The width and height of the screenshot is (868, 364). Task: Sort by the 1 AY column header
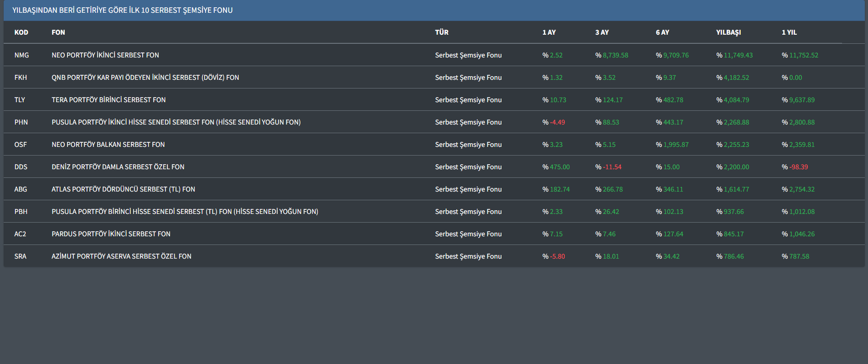tap(549, 32)
